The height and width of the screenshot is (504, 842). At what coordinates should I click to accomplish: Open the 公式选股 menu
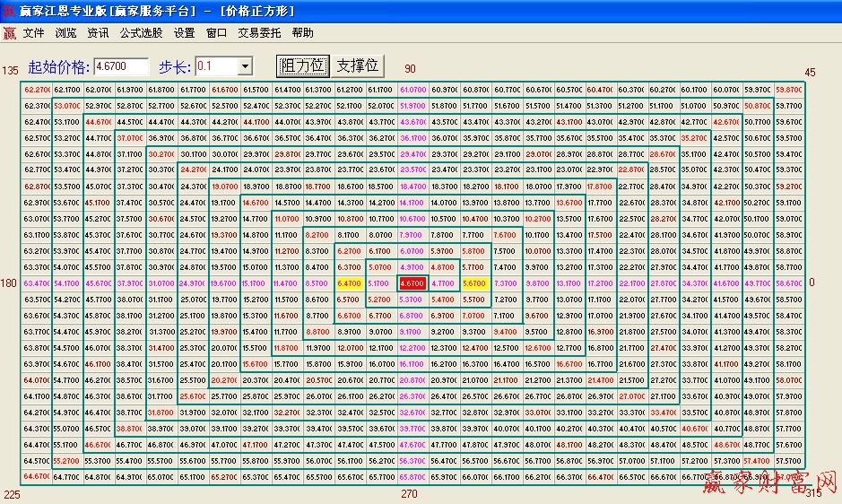pyautogui.click(x=142, y=33)
